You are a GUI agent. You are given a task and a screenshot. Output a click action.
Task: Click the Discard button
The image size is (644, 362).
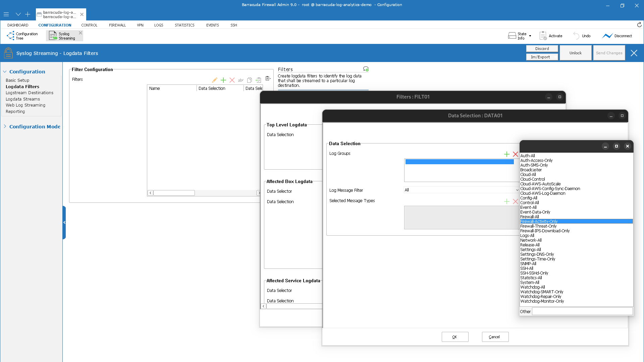tap(542, 49)
